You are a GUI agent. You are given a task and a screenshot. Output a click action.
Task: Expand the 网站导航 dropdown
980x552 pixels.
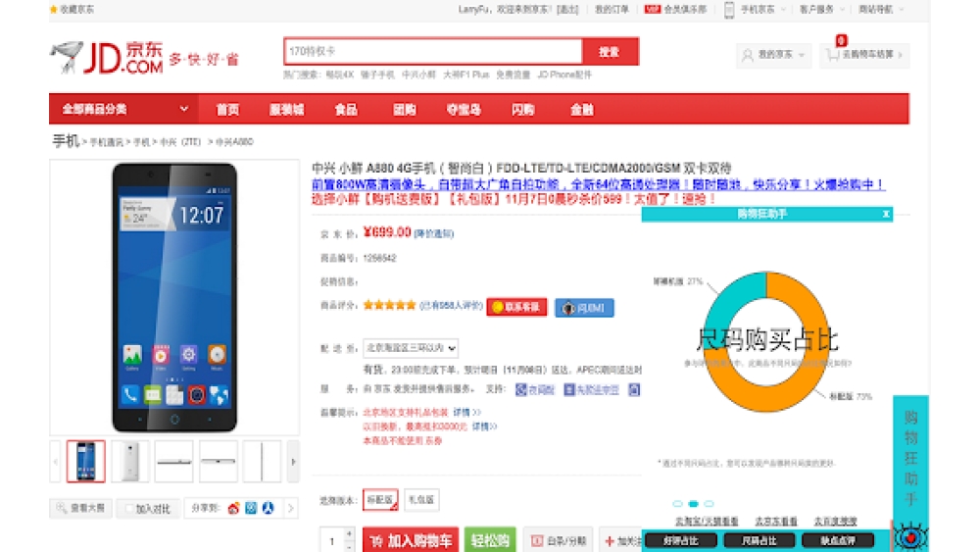(x=901, y=10)
